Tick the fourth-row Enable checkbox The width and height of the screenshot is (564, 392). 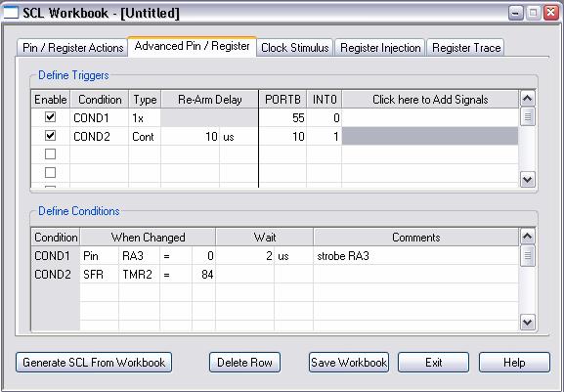[x=51, y=173]
